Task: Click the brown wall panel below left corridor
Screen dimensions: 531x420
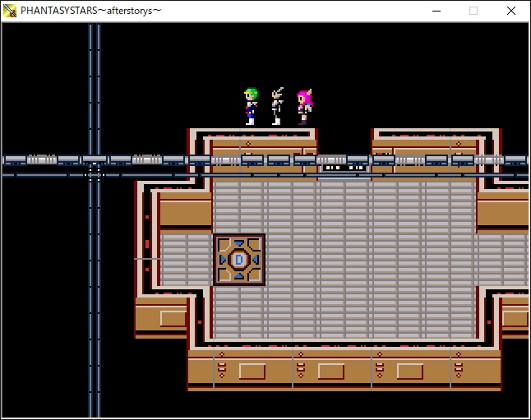Action: 161,317
